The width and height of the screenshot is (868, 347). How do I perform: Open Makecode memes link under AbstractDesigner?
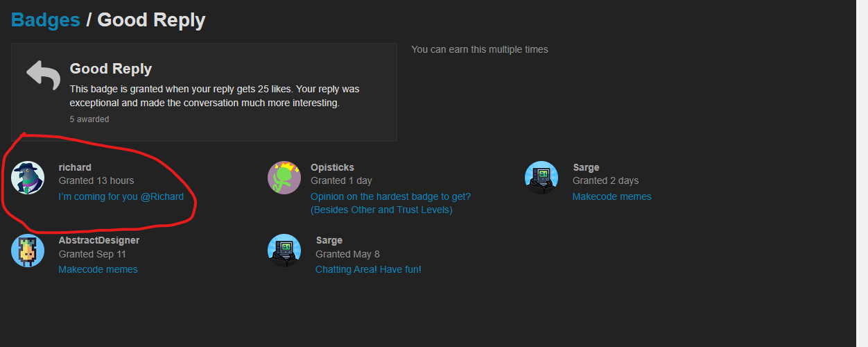click(98, 269)
